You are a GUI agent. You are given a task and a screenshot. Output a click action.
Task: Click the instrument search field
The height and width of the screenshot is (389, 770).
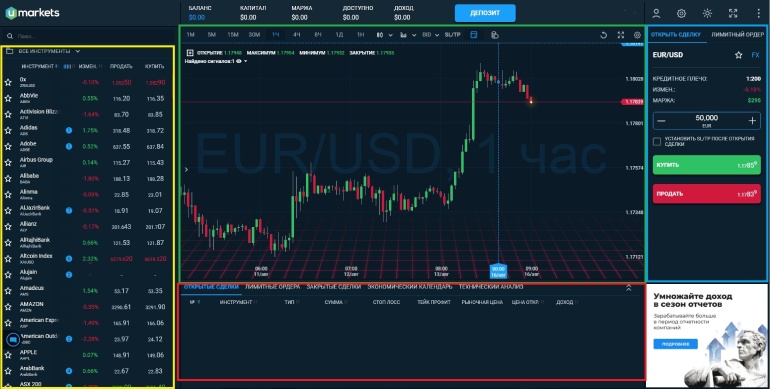(88, 36)
